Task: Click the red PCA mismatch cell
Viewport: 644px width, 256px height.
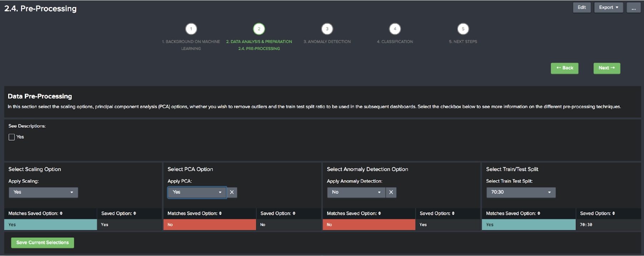Action: click(210, 225)
